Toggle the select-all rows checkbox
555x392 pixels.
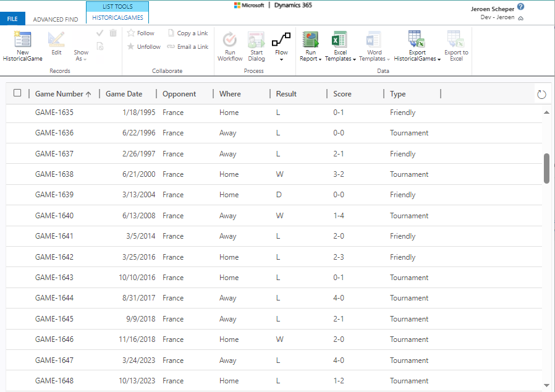17,93
